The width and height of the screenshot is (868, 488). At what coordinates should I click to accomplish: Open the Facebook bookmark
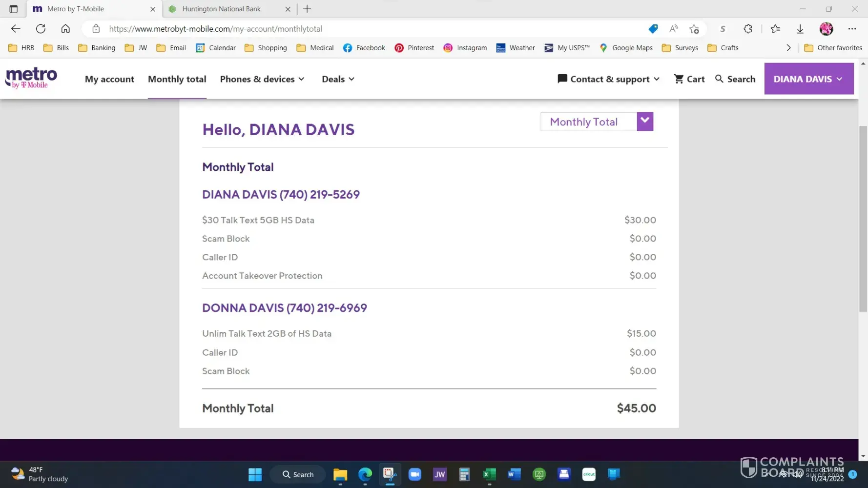click(364, 48)
